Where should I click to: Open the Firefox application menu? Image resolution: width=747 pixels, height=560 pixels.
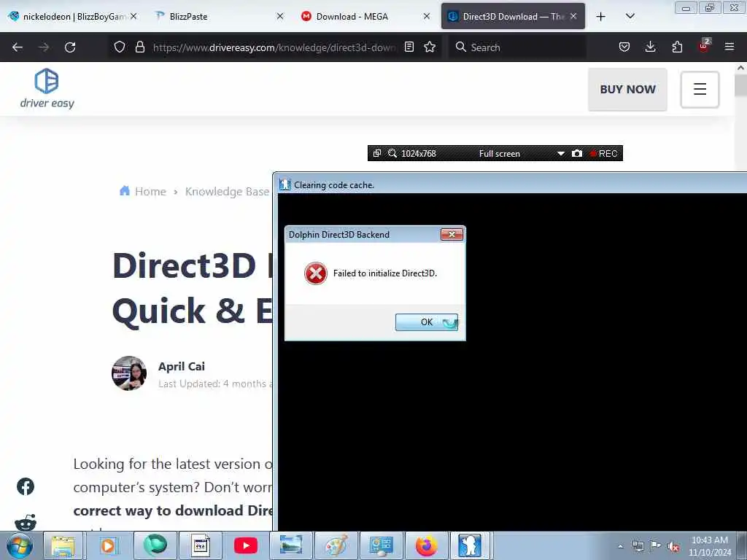(x=729, y=47)
